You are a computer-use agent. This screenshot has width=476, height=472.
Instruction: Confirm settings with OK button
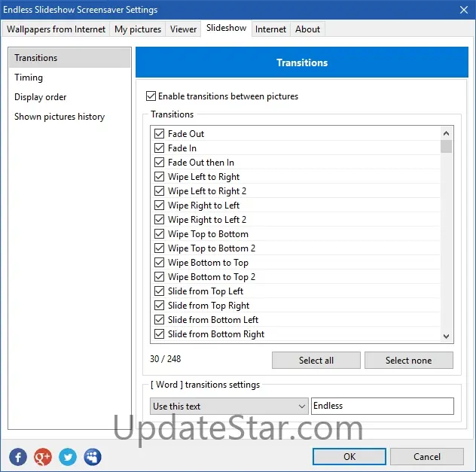click(349, 456)
